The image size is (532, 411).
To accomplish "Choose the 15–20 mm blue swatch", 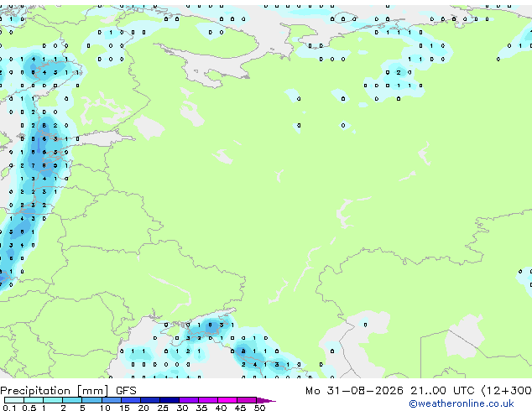I will coord(130,400).
